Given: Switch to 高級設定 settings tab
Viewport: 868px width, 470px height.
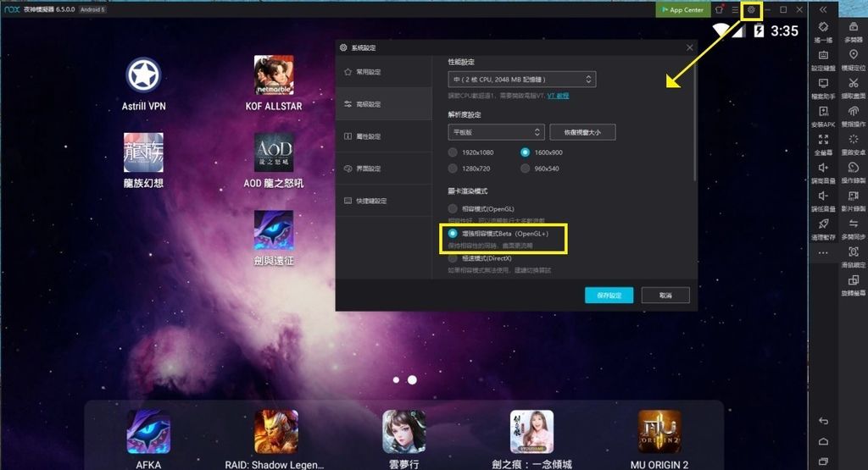Looking at the screenshot, I should (x=384, y=104).
